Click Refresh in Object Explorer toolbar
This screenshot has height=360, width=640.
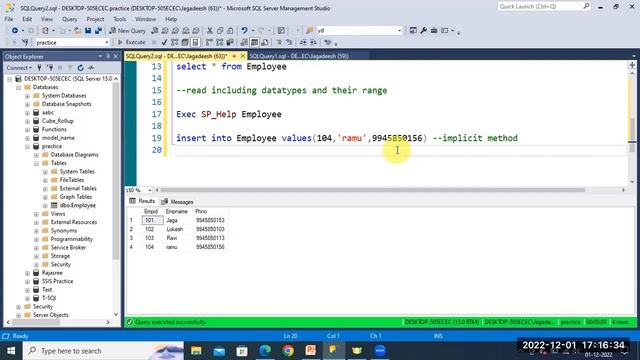[80, 68]
